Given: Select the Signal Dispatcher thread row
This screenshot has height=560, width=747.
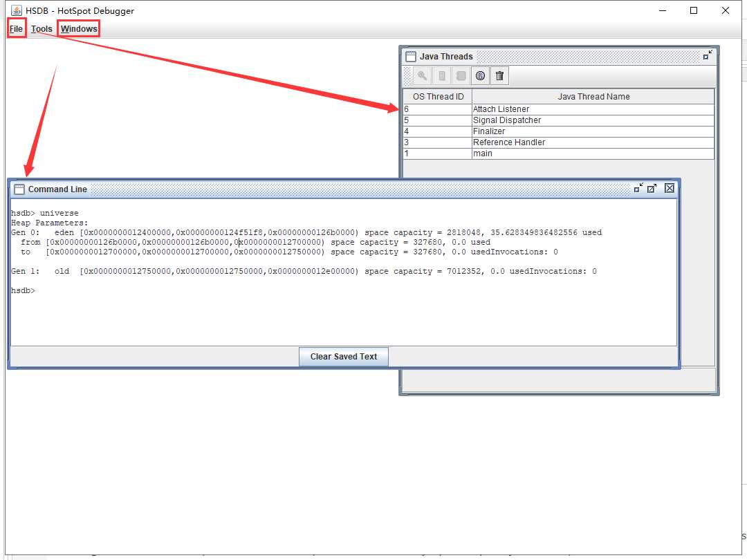Looking at the screenshot, I should [x=559, y=120].
